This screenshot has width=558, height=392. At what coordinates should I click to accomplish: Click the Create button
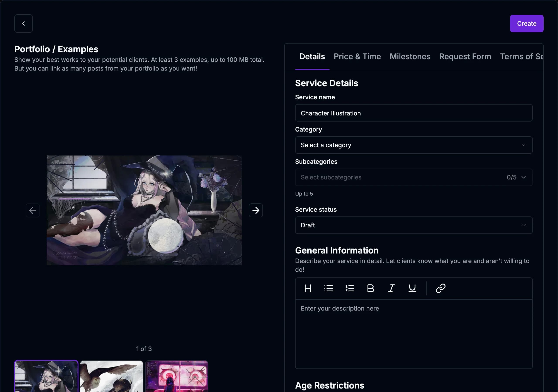point(526,24)
